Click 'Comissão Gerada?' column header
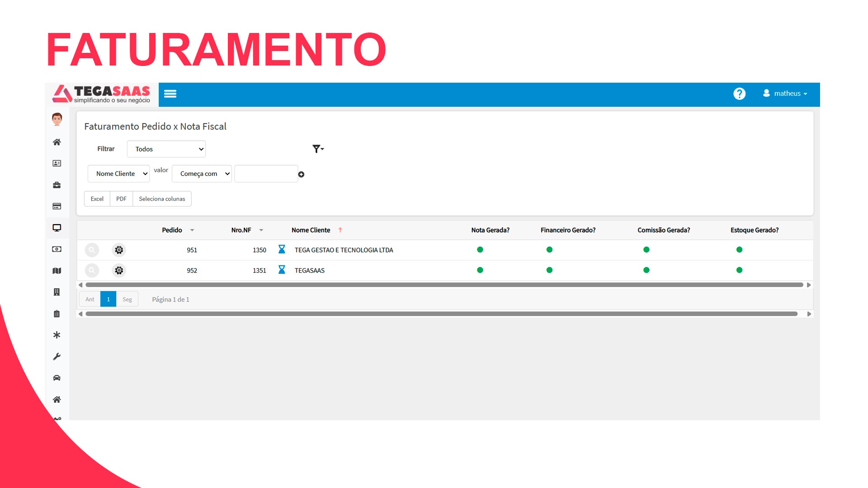Screen dimensions: 868x488 tap(664, 230)
